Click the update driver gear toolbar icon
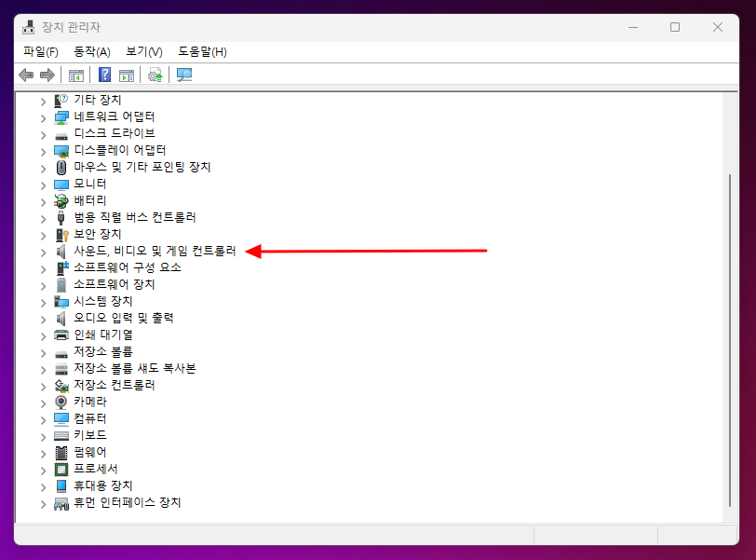 155,75
